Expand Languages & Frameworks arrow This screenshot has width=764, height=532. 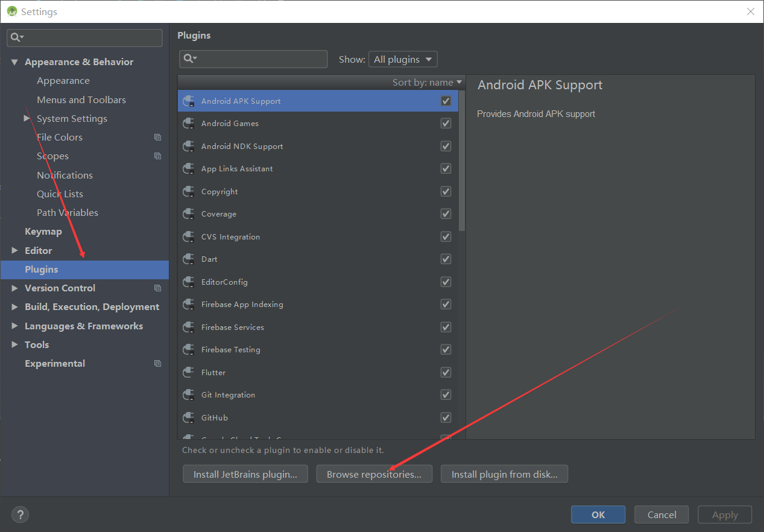(14, 326)
